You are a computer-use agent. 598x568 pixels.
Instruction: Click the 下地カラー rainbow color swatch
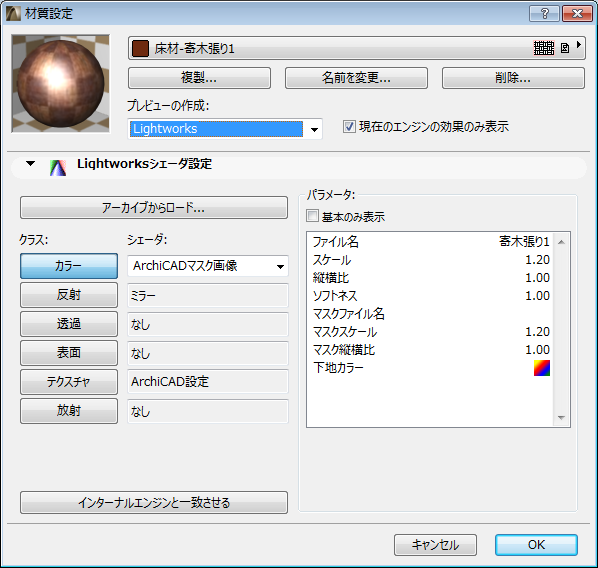[542, 368]
